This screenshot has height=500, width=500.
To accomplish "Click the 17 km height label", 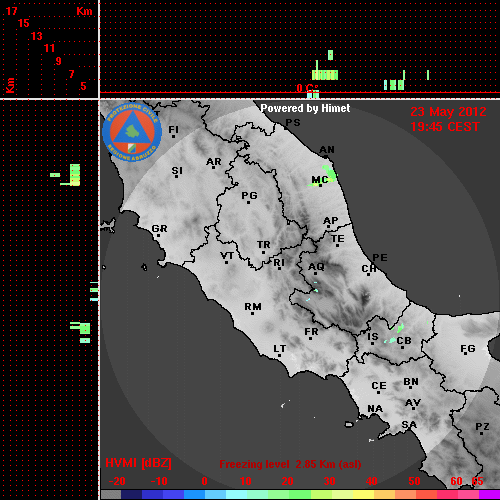I will 11,11.
